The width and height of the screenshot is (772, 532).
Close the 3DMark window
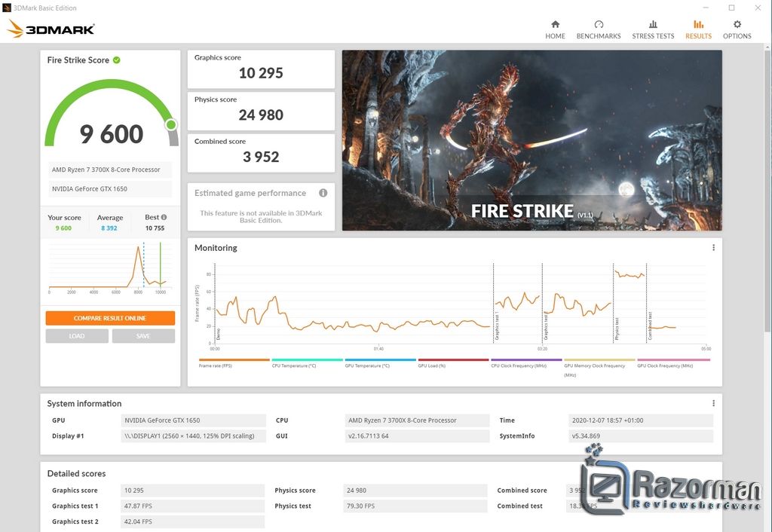click(758, 8)
